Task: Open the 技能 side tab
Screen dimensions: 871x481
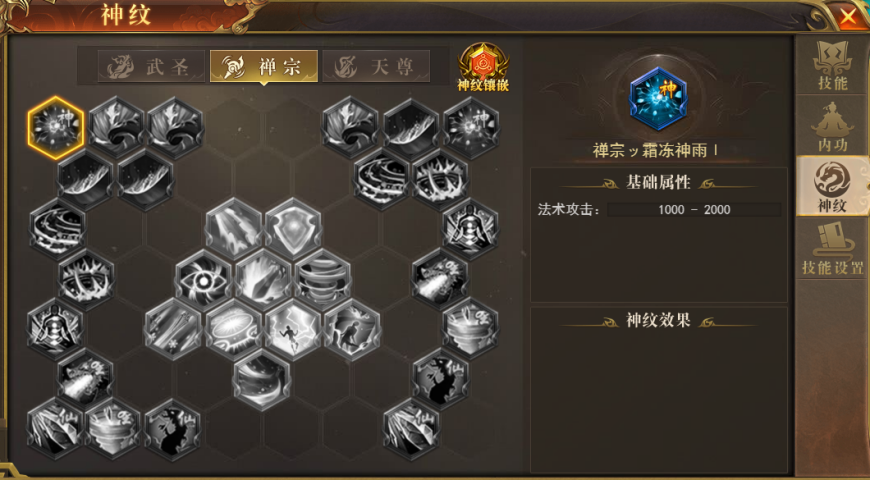Action: click(832, 66)
